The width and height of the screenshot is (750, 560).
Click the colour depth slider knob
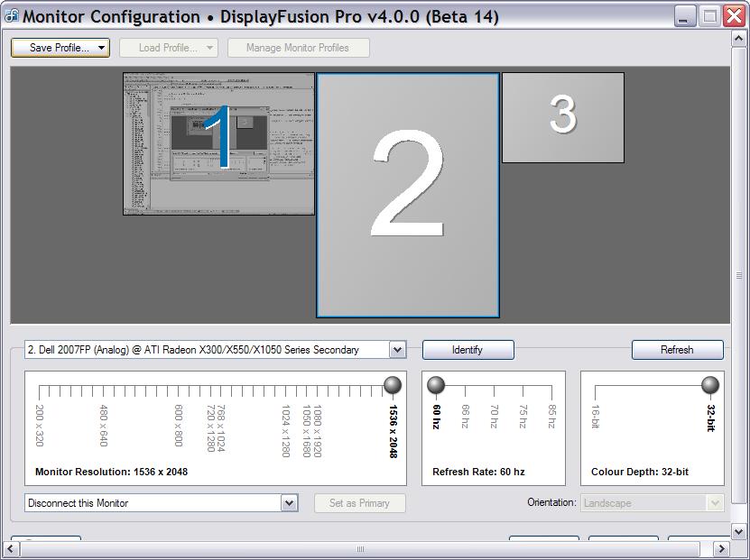coord(710,386)
